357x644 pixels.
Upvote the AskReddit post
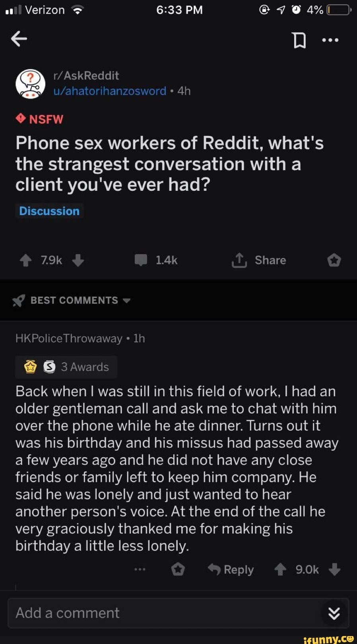click(26, 260)
